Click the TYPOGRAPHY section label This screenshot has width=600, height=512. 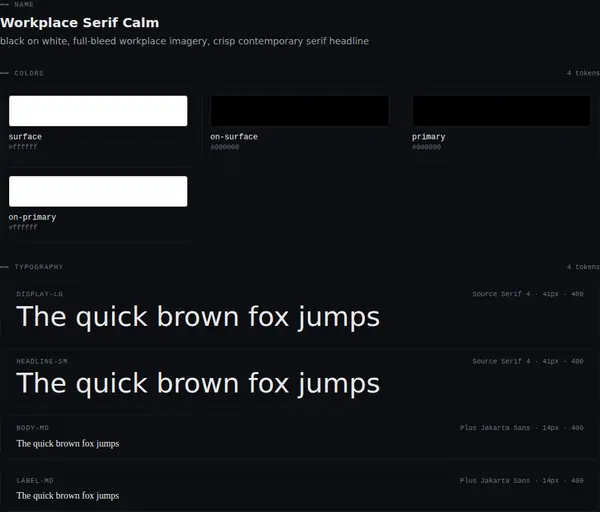point(39,267)
